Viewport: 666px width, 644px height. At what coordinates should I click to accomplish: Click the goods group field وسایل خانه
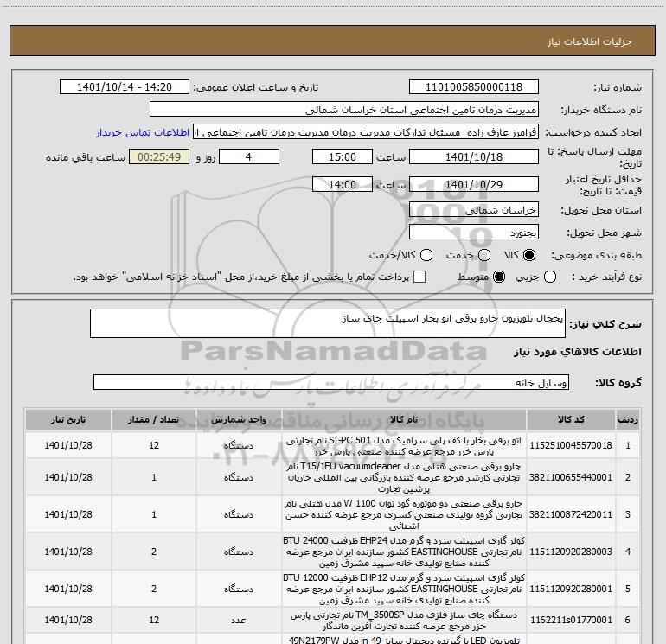(x=331, y=382)
